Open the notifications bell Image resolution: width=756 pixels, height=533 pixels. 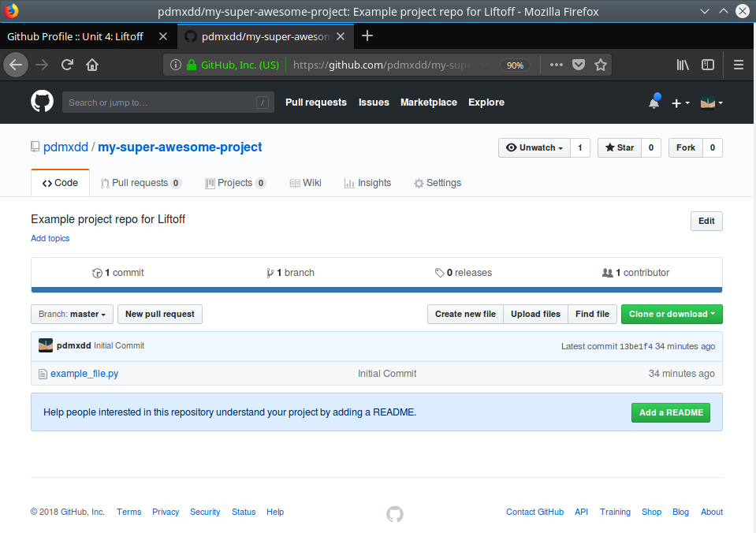[654, 102]
